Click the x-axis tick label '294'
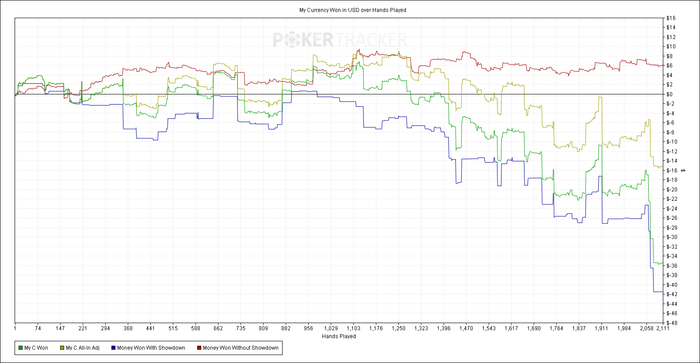700x363 pixels. pyautogui.click(x=105, y=329)
